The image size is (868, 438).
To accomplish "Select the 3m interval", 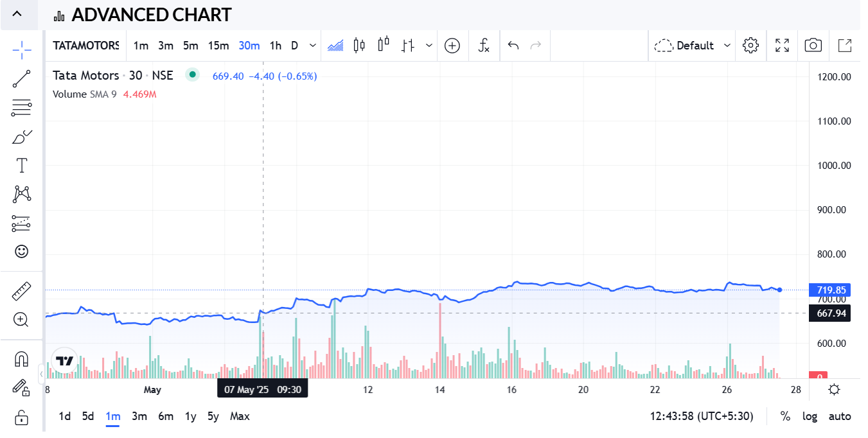I will [166, 46].
